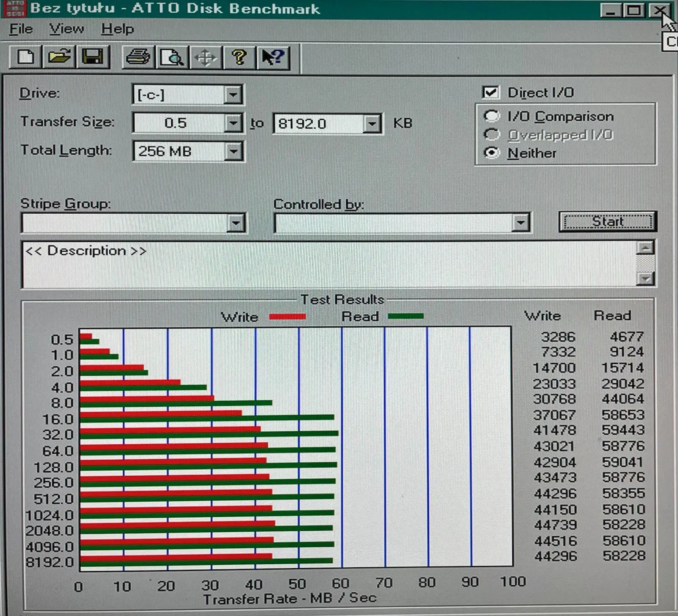Open a saved benchmark file icon
Screen dimensions: 678x616
(x=59, y=57)
